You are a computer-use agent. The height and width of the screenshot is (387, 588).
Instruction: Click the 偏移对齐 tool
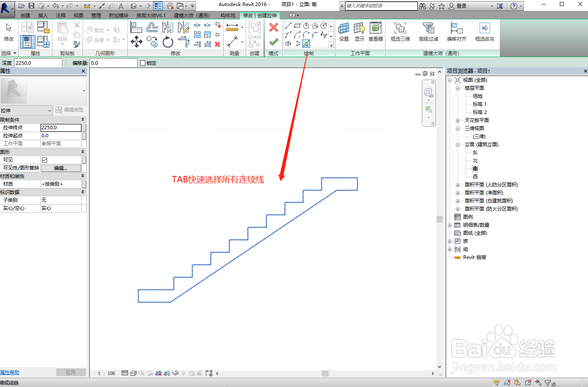(457, 31)
